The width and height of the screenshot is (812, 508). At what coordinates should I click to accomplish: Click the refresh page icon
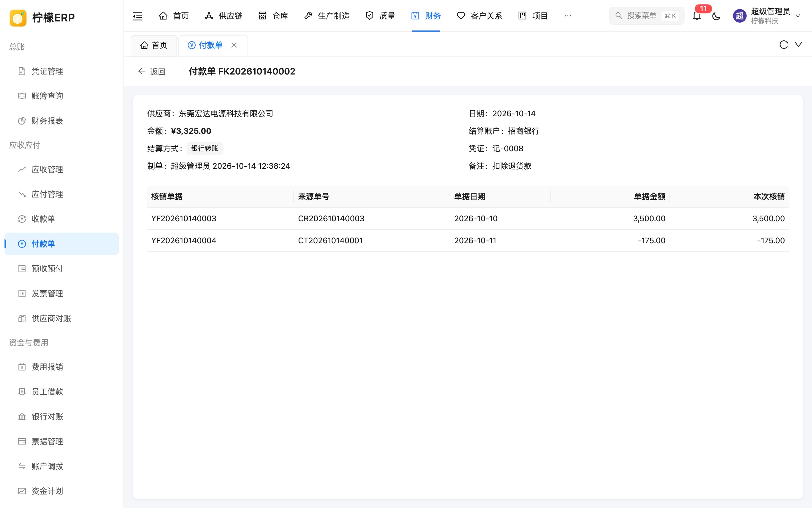tap(784, 45)
